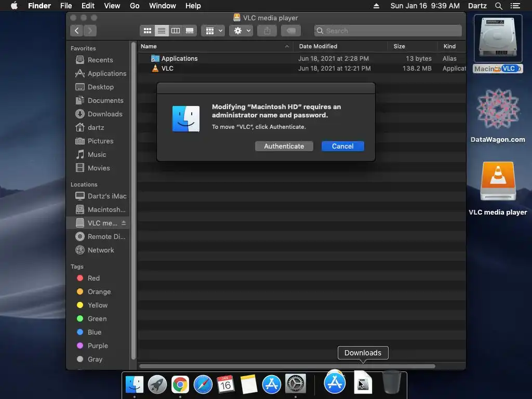Open Notification Center from menu bar

coord(515,6)
